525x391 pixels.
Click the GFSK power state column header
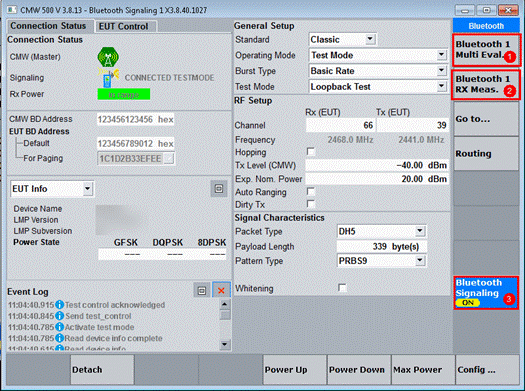126,242
